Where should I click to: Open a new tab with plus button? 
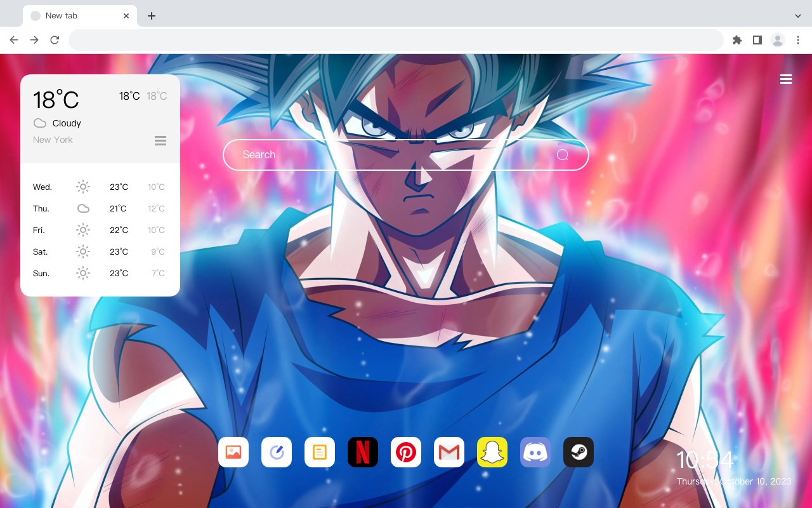click(152, 16)
